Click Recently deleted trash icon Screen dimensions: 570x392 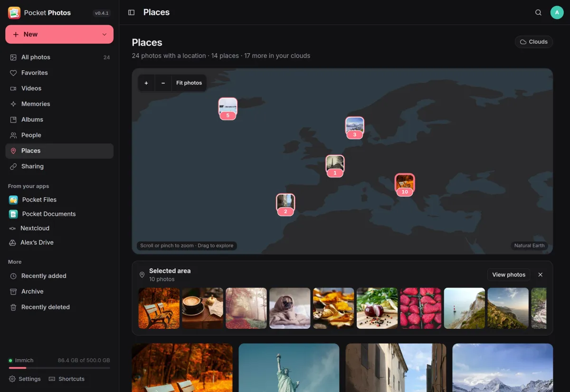click(13, 307)
